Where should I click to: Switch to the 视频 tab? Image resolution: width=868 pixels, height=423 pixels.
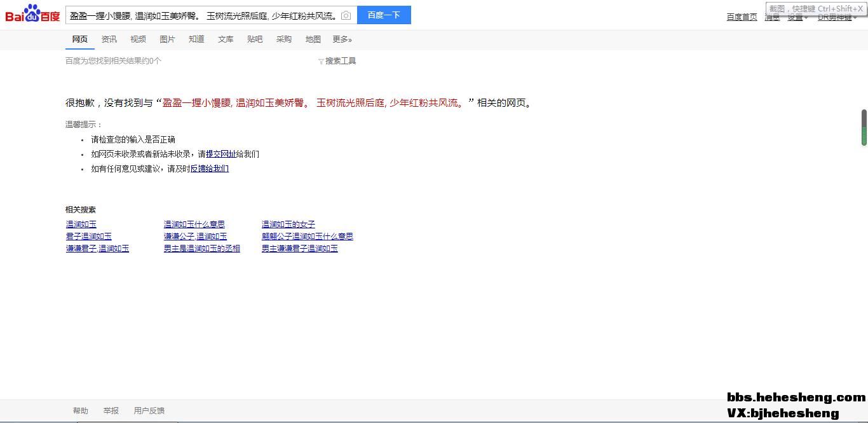(x=138, y=39)
